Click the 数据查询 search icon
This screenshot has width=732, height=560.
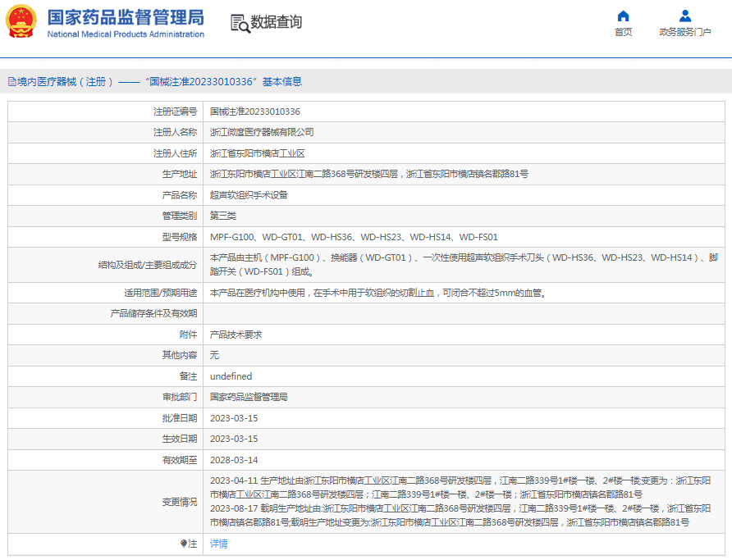point(240,23)
